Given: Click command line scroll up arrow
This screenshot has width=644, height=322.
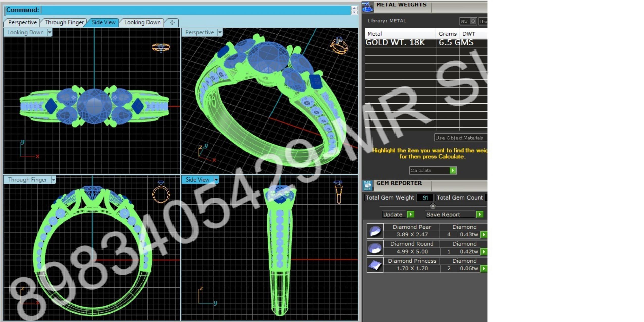Looking at the screenshot, I should click(x=354, y=8).
